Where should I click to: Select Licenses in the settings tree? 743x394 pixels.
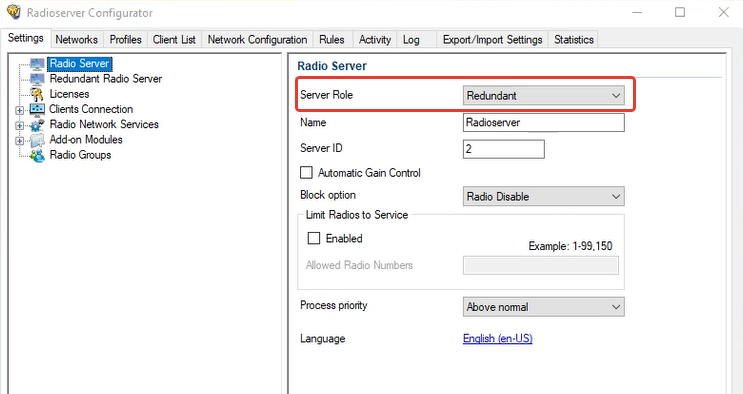click(x=69, y=94)
